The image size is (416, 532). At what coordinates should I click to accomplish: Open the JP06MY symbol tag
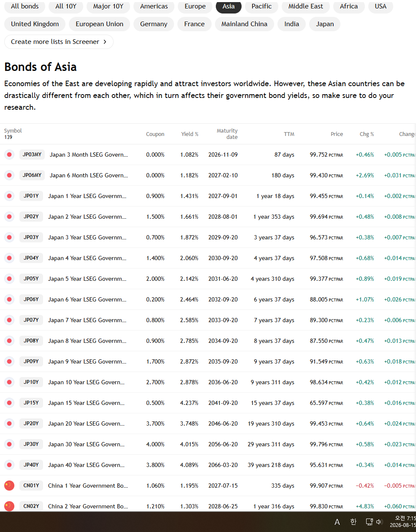tap(32, 175)
